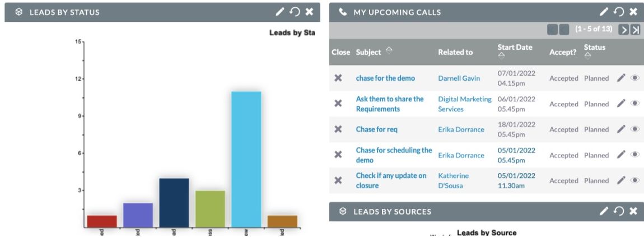Edit the Leads By Status dashlet with the pencil icon
This screenshot has width=644, height=238.
point(279,12)
